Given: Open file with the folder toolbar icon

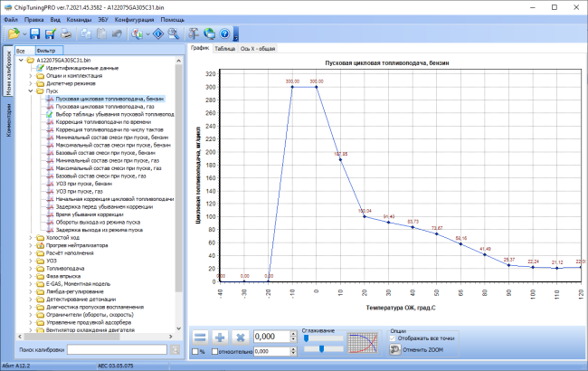Looking at the screenshot, I should (x=14, y=33).
